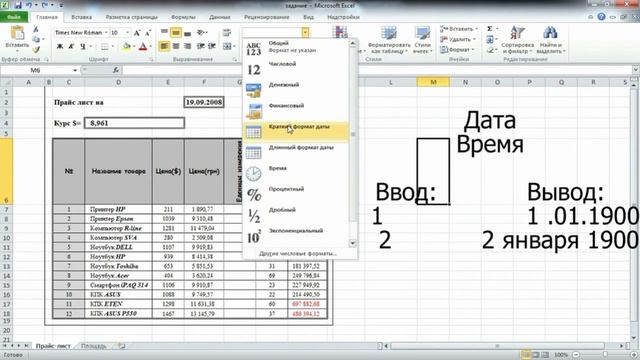
Task: Click Format as Table (Форматировать как таблицу)
Action: 389,40
